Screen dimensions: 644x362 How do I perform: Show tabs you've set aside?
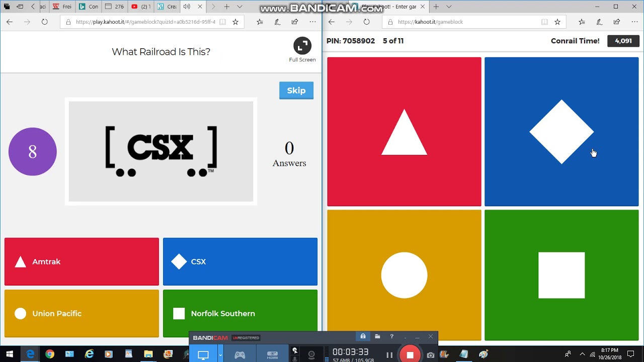tap(6, 7)
